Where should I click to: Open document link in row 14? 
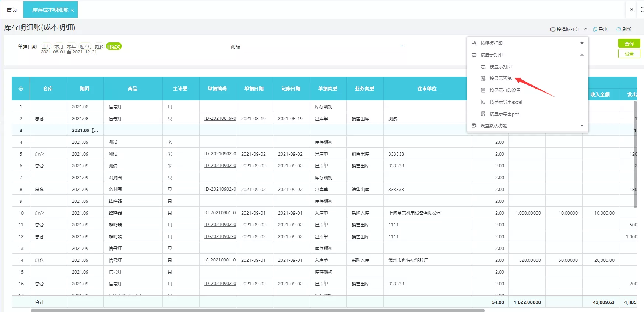coord(220,260)
